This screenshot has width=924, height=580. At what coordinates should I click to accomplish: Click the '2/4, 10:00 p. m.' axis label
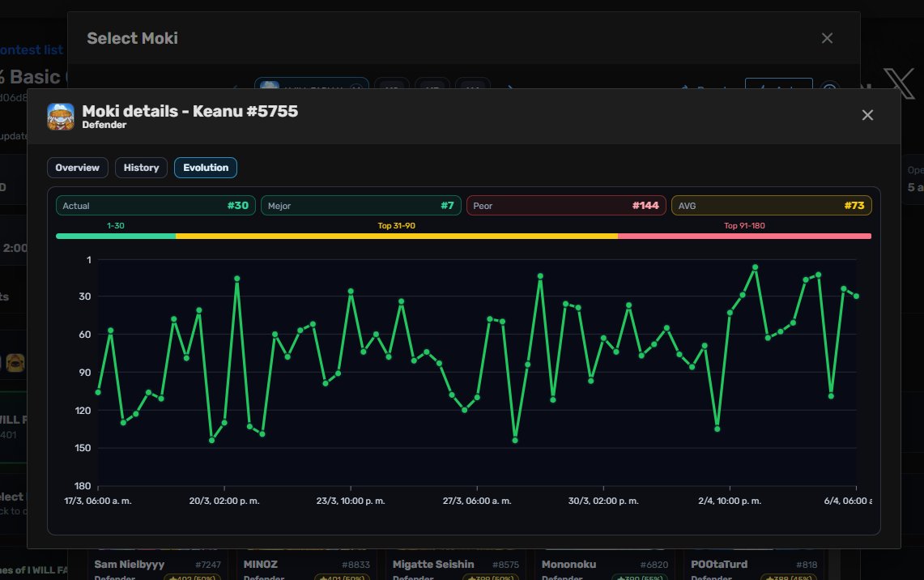[730, 501]
